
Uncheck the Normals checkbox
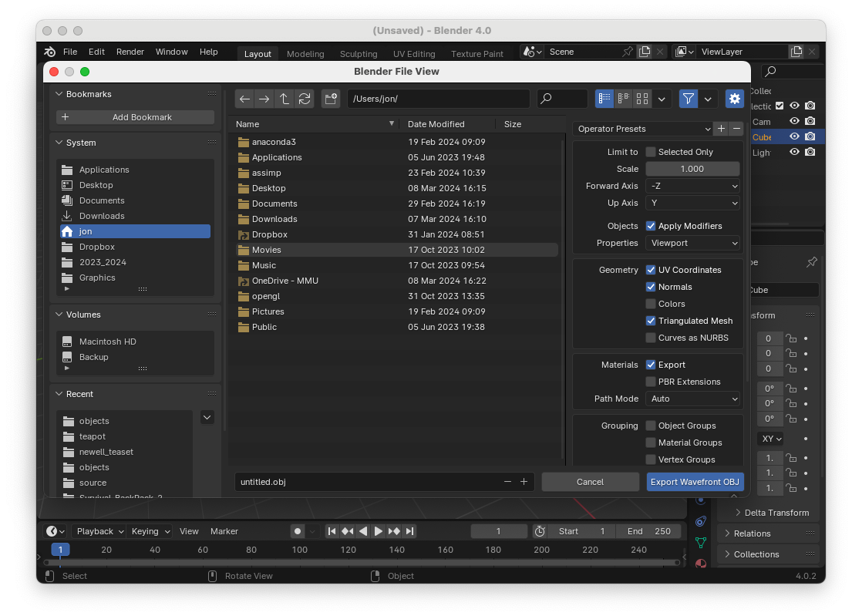(651, 287)
